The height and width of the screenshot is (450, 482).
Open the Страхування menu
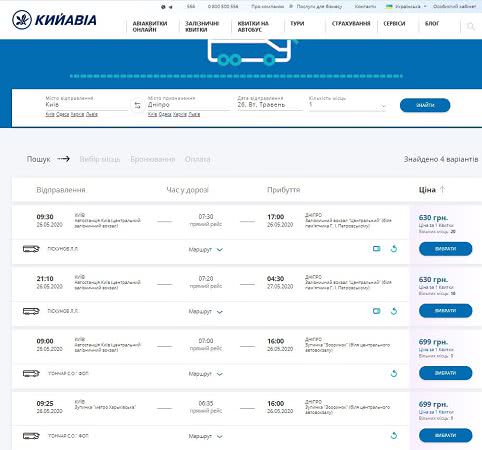(351, 23)
